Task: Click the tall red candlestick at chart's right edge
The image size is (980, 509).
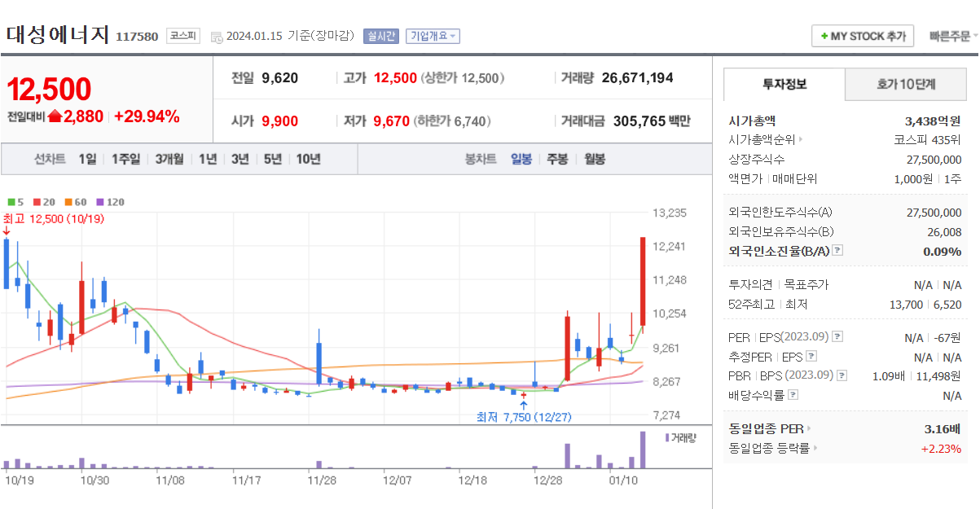Action: pos(643,282)
